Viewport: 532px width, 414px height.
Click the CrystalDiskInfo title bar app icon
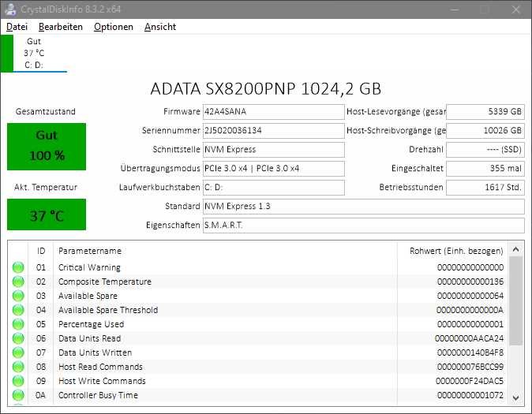pyautogui.click(x=9, y=9)
